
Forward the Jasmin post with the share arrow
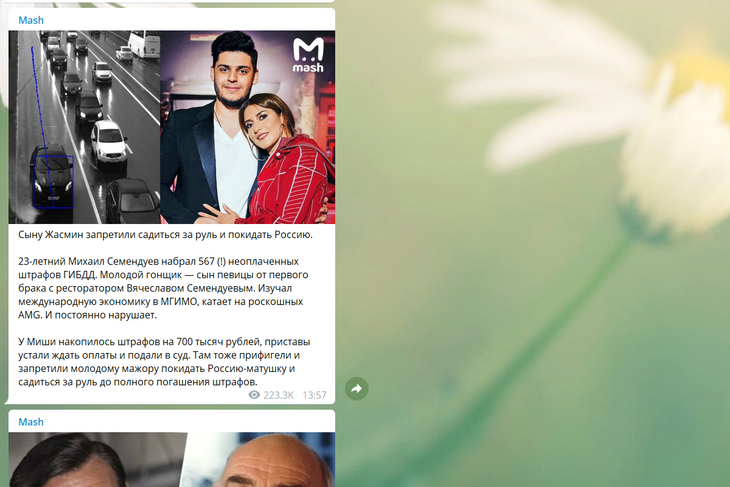(357, 388)
